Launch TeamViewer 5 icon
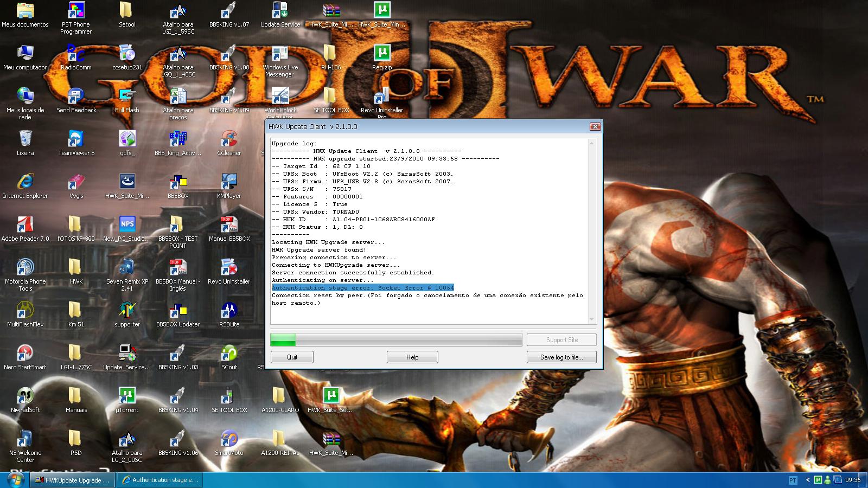Screen dimensions: 868x488 pyautogui.click(x=76, y=143)
